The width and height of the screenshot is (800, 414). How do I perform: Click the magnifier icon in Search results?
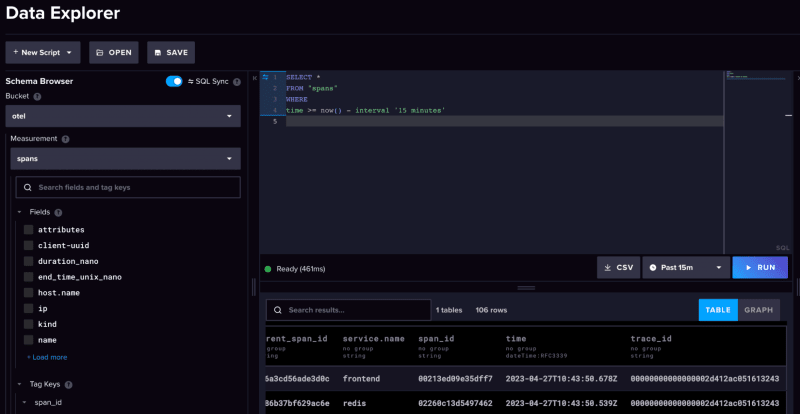tap(278, 310)
